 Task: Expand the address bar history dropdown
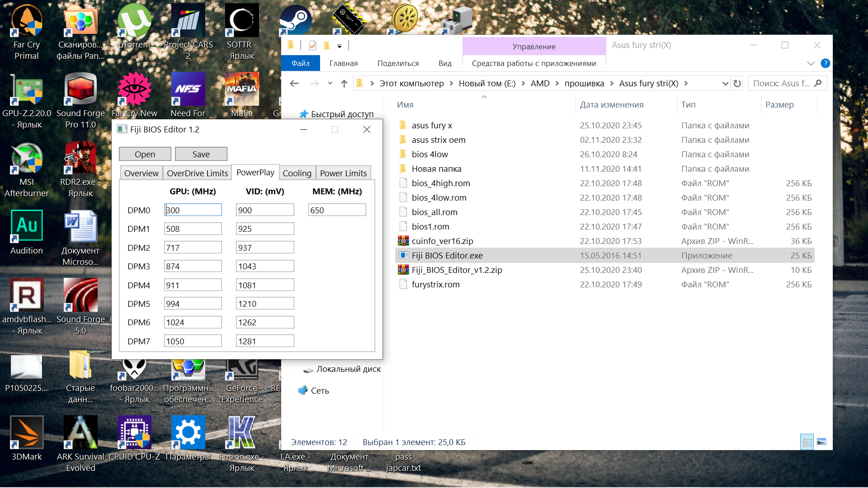click(725, 84)
